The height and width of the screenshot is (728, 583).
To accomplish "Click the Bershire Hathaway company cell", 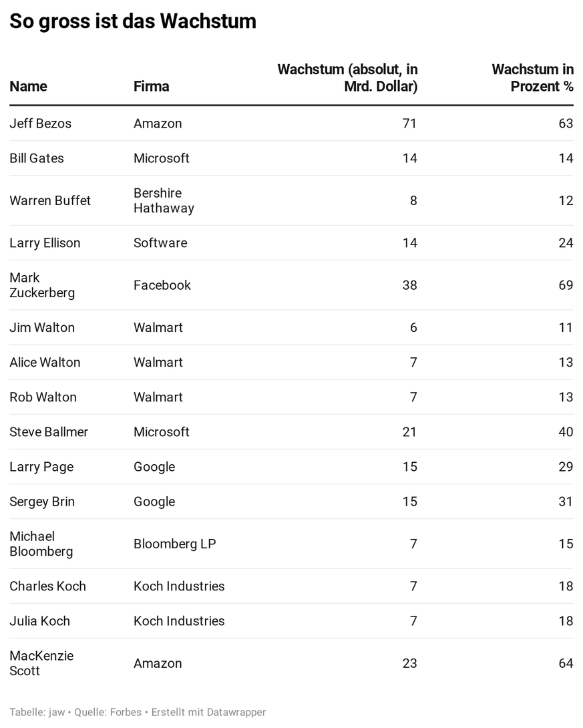I will click(x=164, y=200).
